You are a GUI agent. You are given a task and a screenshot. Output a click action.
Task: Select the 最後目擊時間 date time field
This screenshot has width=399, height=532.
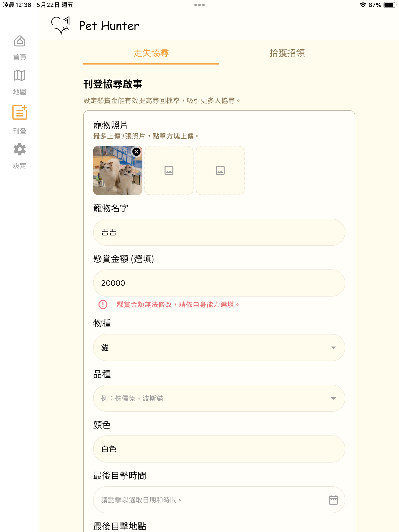[x=219, y=500]
